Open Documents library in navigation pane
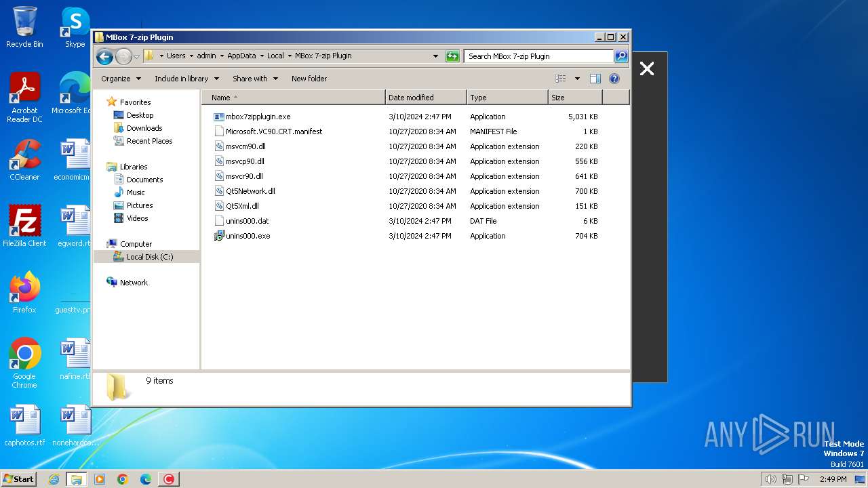 (144, 180)
